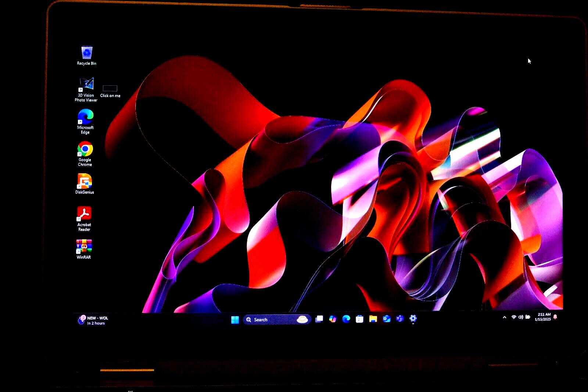
Task: Open Microsoft Store from the taskbar
Action: (x=359, y=319)
